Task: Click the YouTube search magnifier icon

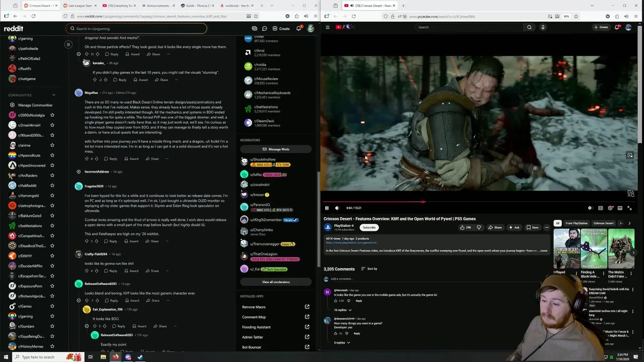Action: point(529,27)
